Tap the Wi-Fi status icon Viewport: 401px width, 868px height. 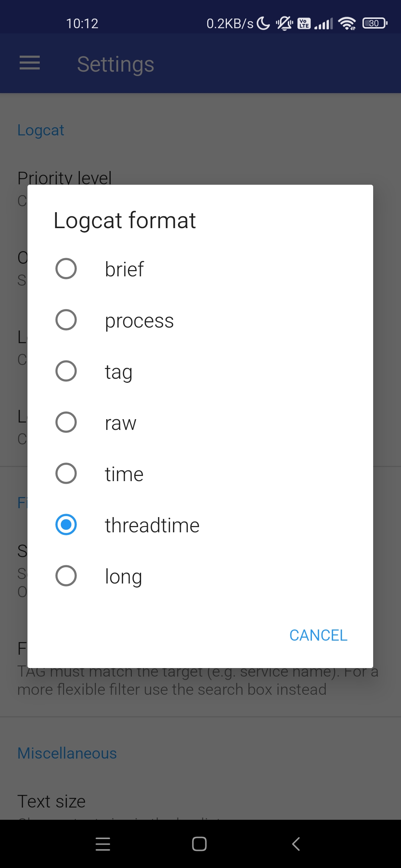click(347, 23)
